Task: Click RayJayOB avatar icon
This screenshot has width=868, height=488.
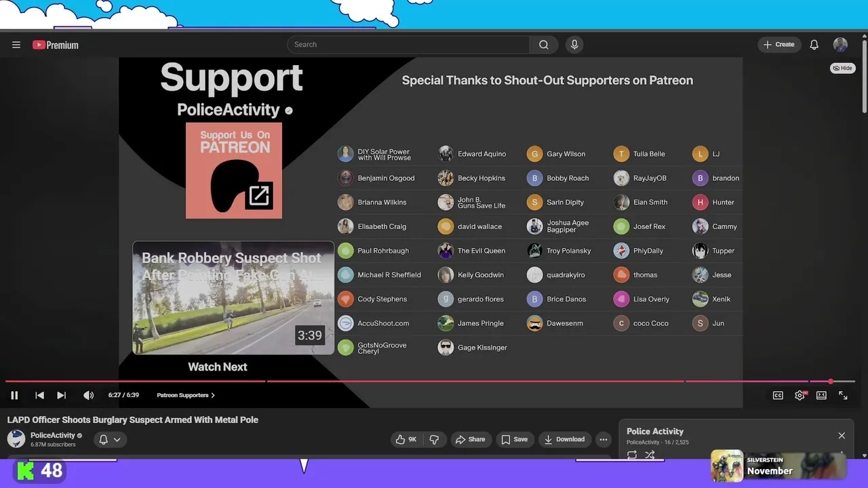Action: [621, 178]
